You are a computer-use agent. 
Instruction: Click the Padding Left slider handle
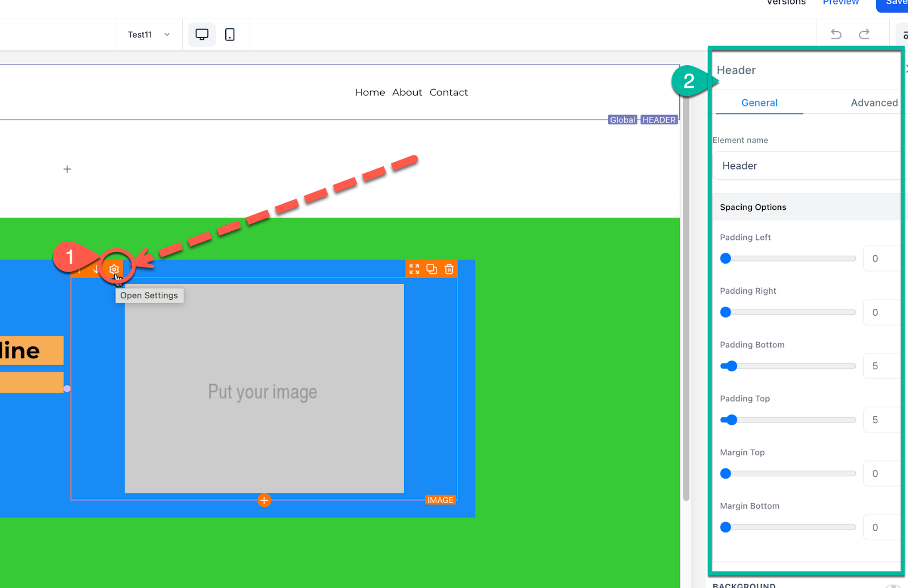tap(725, 259)
